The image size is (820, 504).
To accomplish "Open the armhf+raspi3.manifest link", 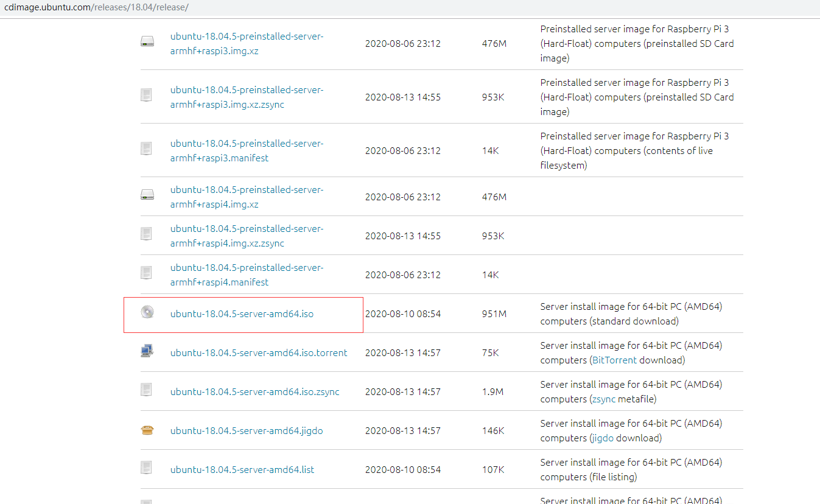I will click(x=247, y=151).
